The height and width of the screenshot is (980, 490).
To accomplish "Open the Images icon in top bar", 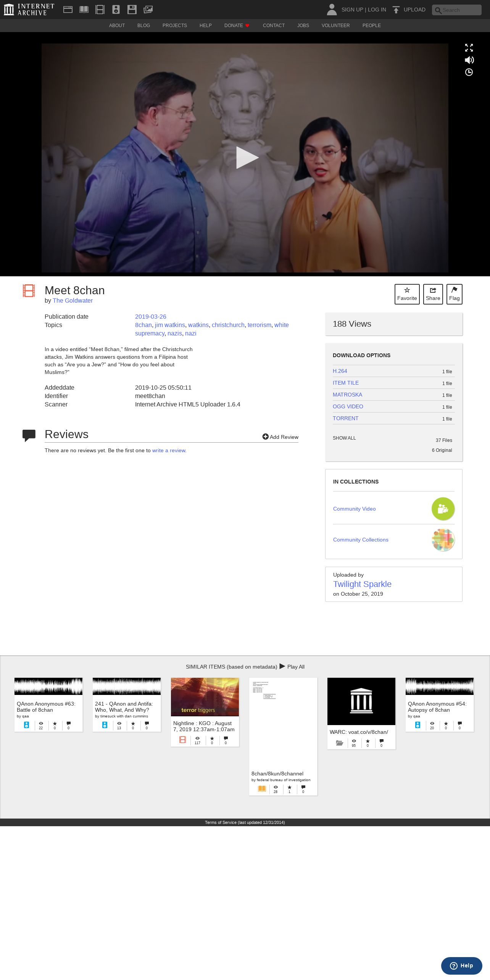I will (x=148, y=10).
